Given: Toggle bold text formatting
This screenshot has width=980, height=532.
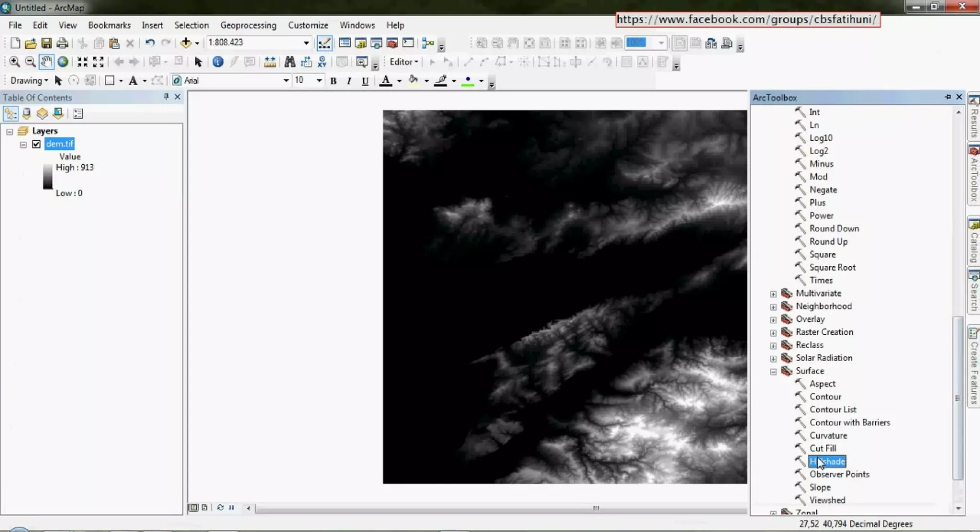Looking at the screenshot, I should click(334, 81).
